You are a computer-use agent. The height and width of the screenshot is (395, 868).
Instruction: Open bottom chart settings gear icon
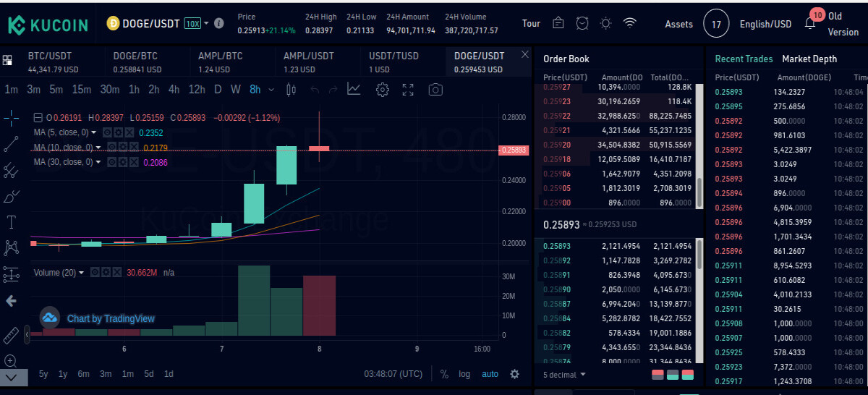pyautogui.click(x=514, y=374)
